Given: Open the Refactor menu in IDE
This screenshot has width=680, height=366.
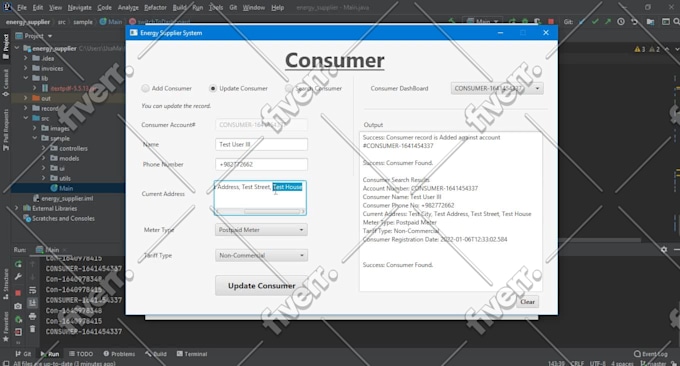Looking at the screenshot, I should pyautogui.click(x=155, y=7).
